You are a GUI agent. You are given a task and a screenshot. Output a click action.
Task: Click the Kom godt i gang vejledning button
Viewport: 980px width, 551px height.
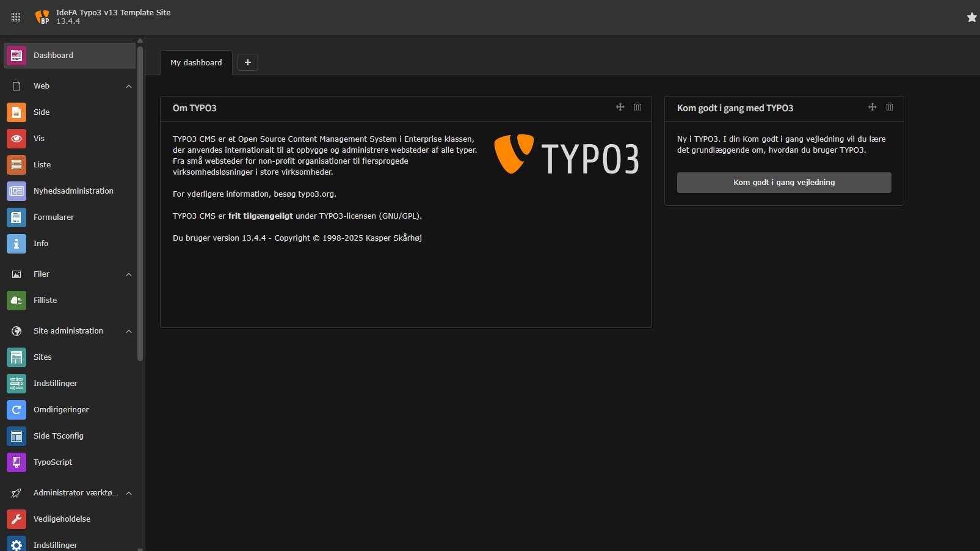[x=783, y=183]
